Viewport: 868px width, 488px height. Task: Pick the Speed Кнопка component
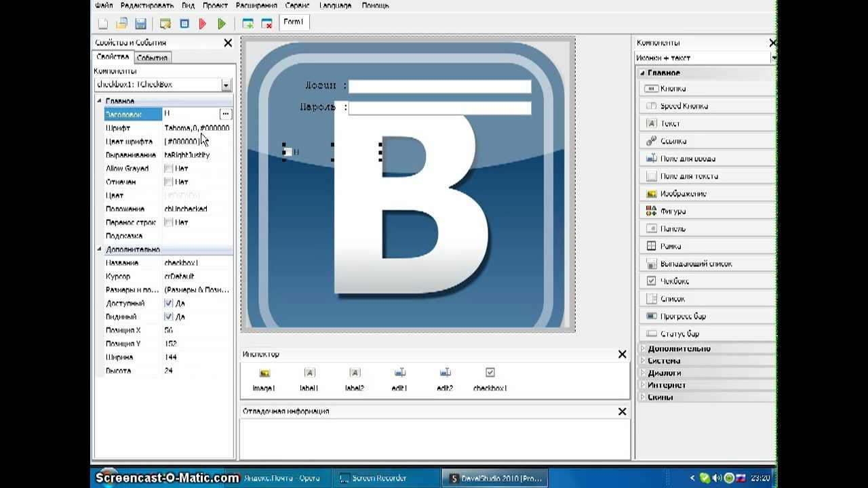(x=707, y=106)
